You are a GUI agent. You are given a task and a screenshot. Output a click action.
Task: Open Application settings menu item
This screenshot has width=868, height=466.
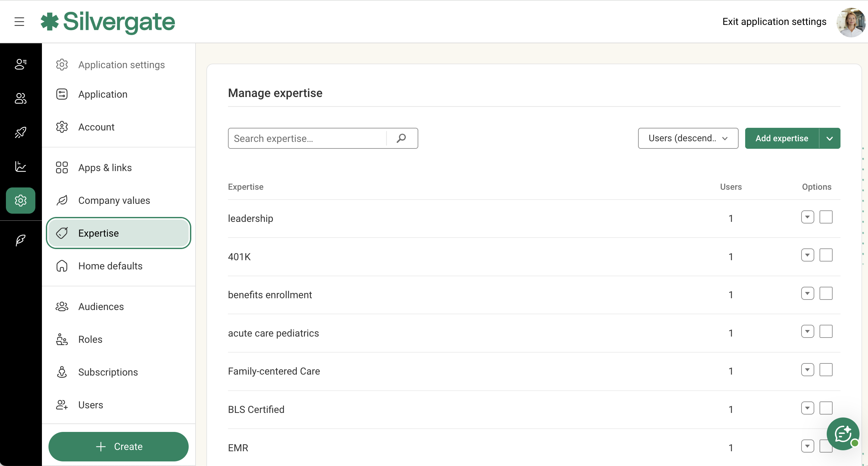119,65
